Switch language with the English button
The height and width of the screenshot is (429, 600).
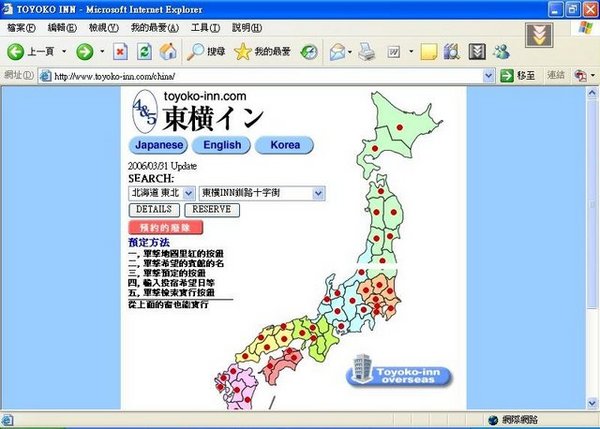[222, 145]
